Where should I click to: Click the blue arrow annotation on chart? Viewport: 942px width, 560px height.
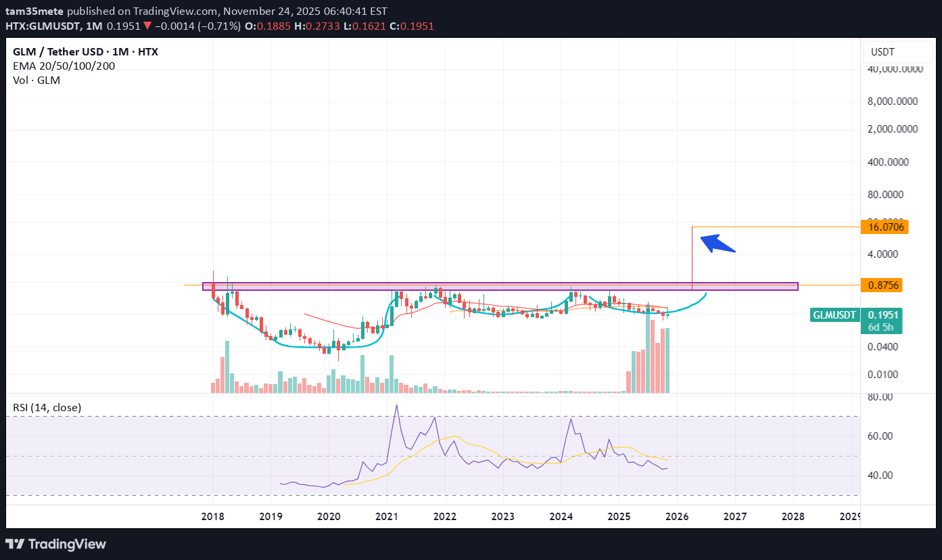coord(717,244)
